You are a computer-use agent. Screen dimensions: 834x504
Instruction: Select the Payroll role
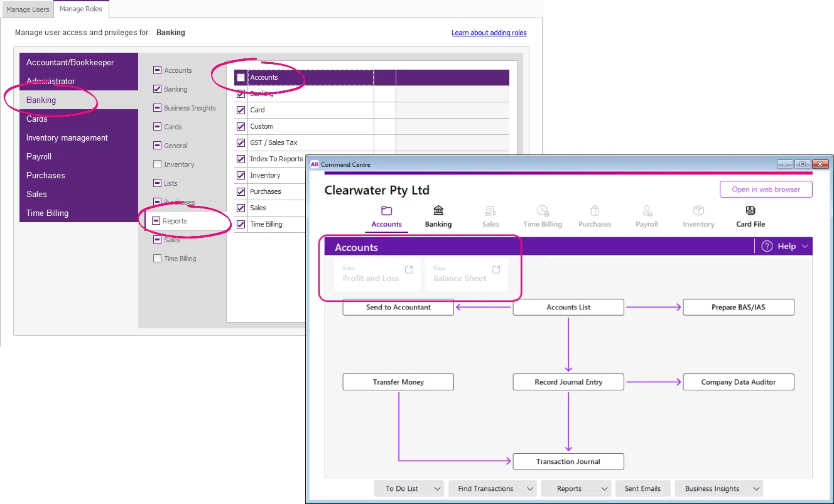click(x=79, y=156)
